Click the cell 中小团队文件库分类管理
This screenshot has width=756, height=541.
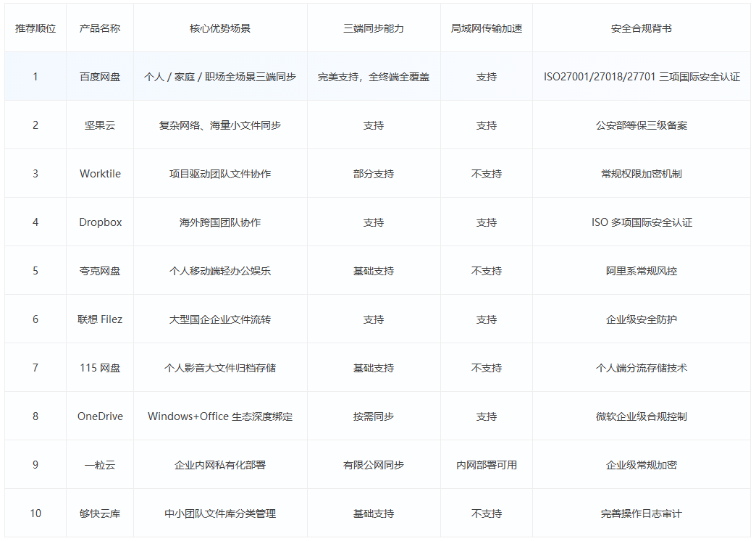pos(220,513)
